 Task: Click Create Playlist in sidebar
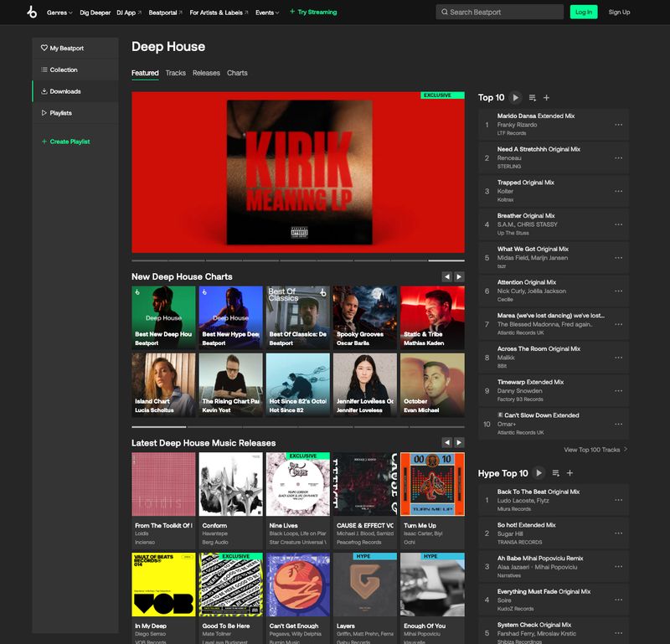66,142
